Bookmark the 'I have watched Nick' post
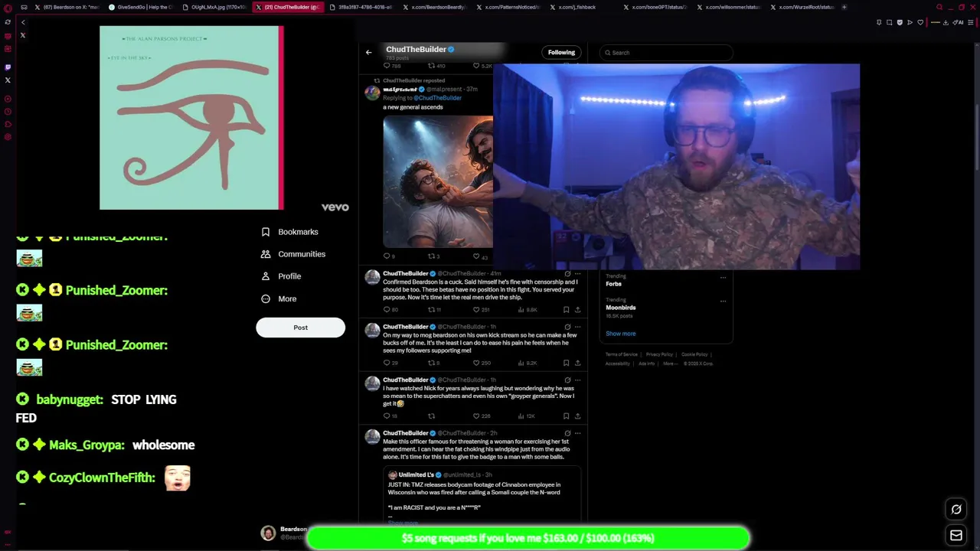This screenshot has width=980, height=551. pos(566,416)
